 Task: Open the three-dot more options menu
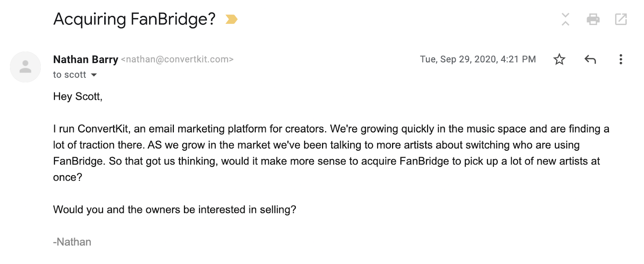(x=621, y=60)
